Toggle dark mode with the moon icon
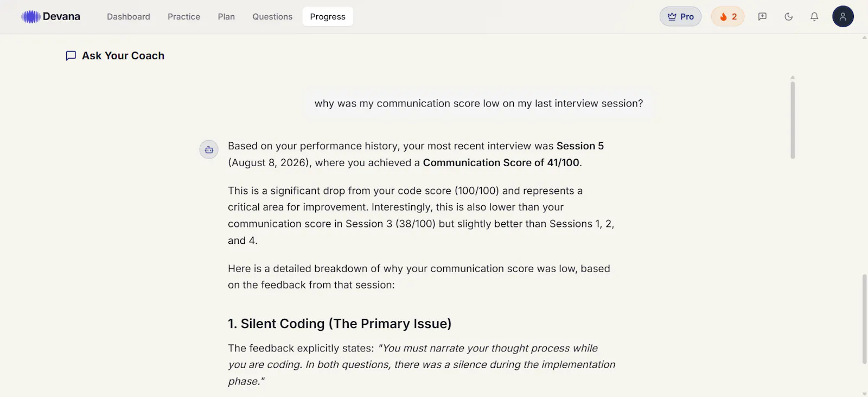This screenshot has height=397, width=868. tap(788, 17)
